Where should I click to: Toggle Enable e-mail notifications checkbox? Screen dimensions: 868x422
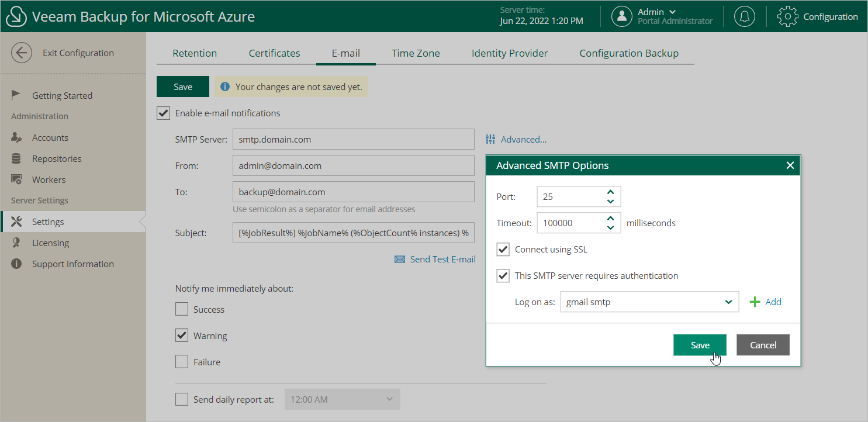[163, 113]
